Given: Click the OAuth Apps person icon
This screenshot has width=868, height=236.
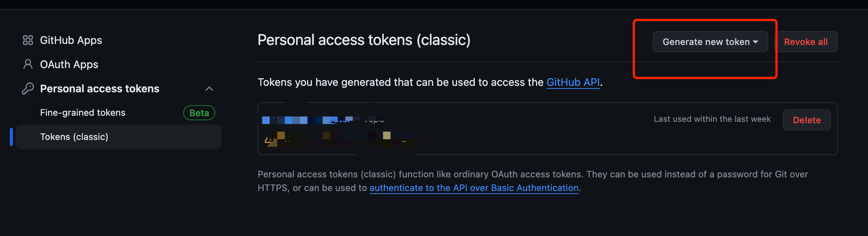Looking at the screenshot, I should [x=28, y=64].
